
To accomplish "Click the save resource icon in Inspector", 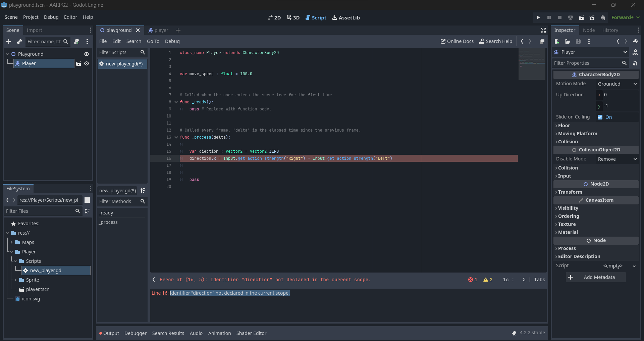I will pos(578,41).
